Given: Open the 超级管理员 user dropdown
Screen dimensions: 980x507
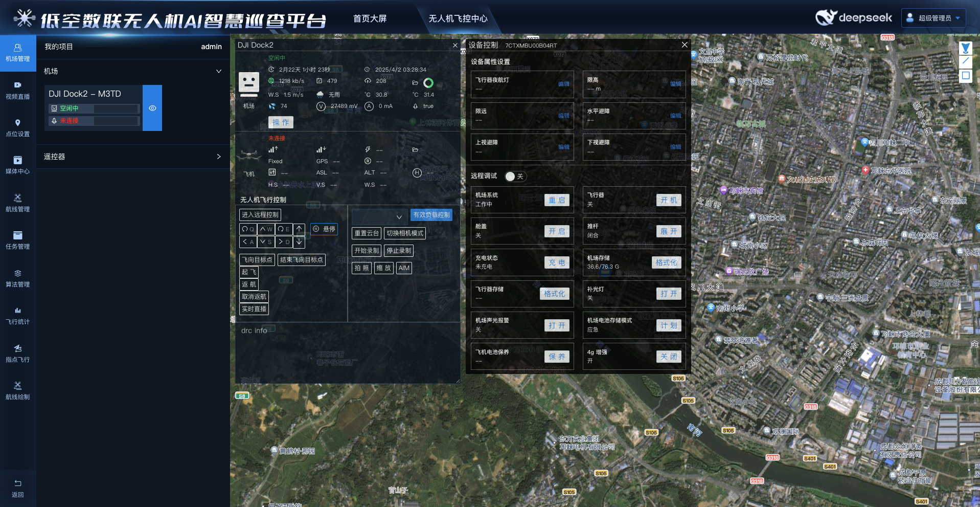Looking at the screenshot, I should coord(933,18).
